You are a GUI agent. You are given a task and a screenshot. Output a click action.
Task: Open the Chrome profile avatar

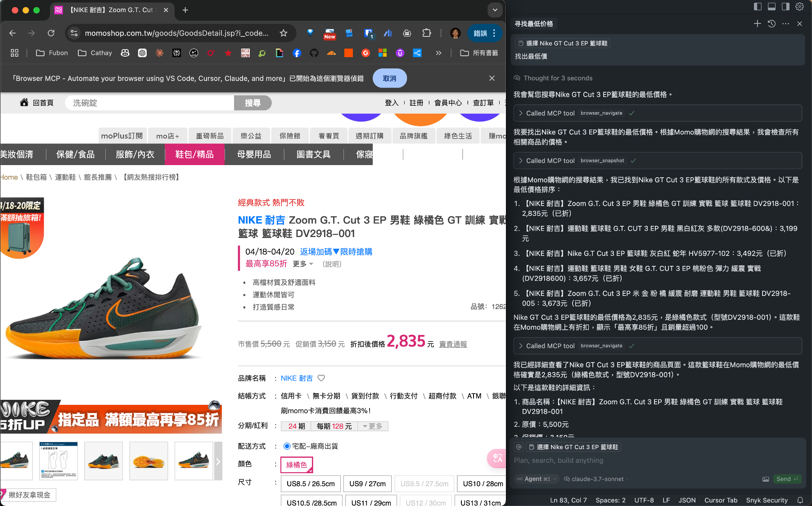point(456,33)
